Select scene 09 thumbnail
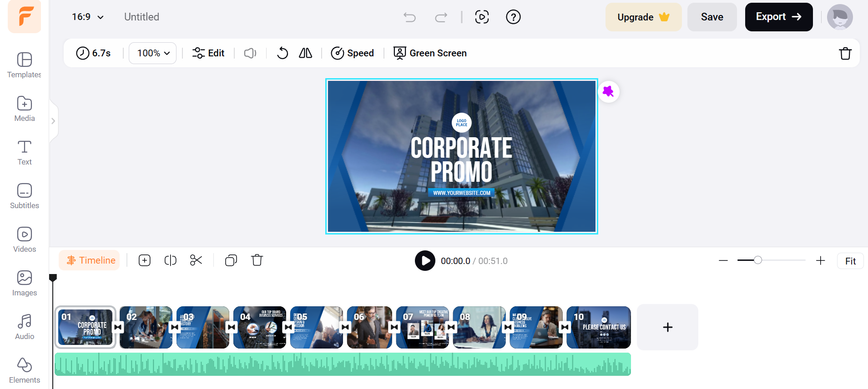Image resolution: width=868 pixels, height=389 pixels. click(x=536, y=327)
